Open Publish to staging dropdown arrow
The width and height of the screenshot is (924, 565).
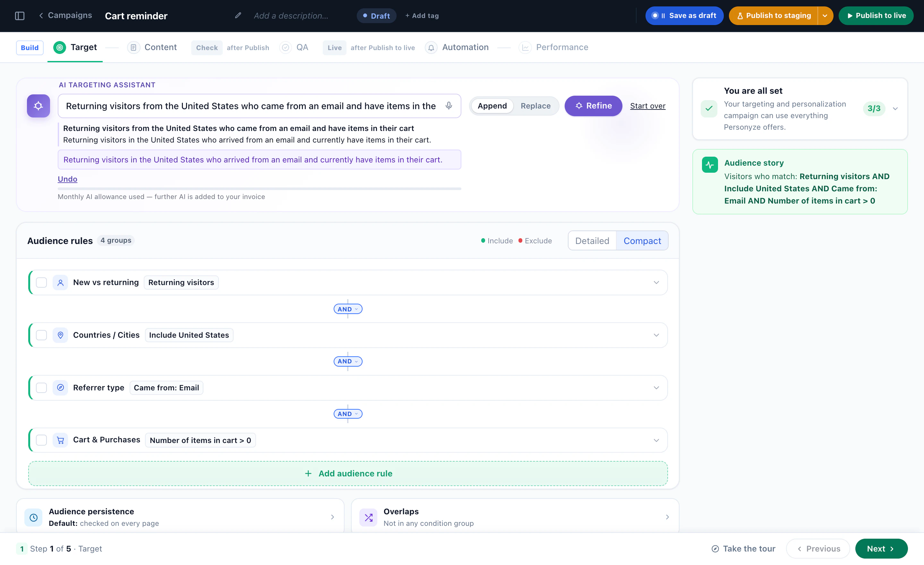click(825, 16)
